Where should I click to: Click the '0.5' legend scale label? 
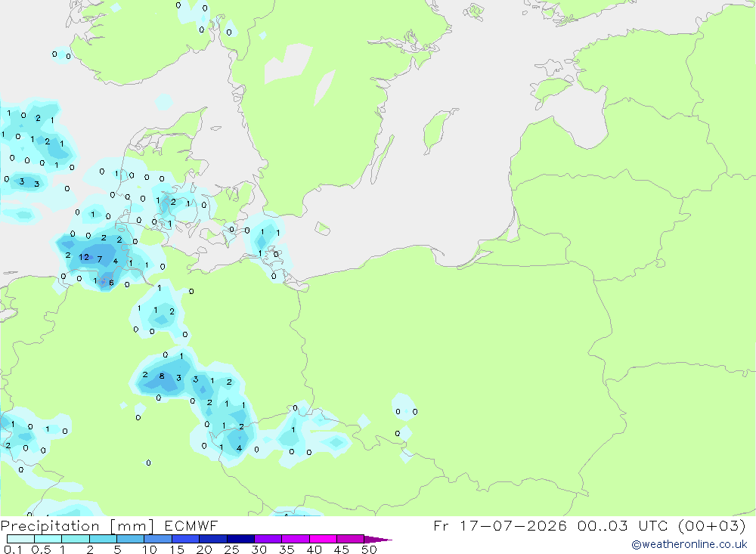pos(41,549)
